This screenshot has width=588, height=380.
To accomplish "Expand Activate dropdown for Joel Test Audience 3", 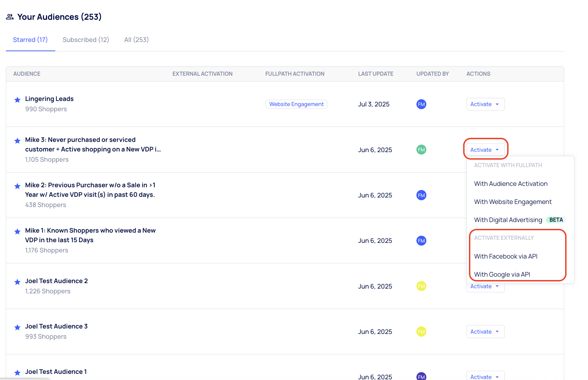I will coord(485,332).
